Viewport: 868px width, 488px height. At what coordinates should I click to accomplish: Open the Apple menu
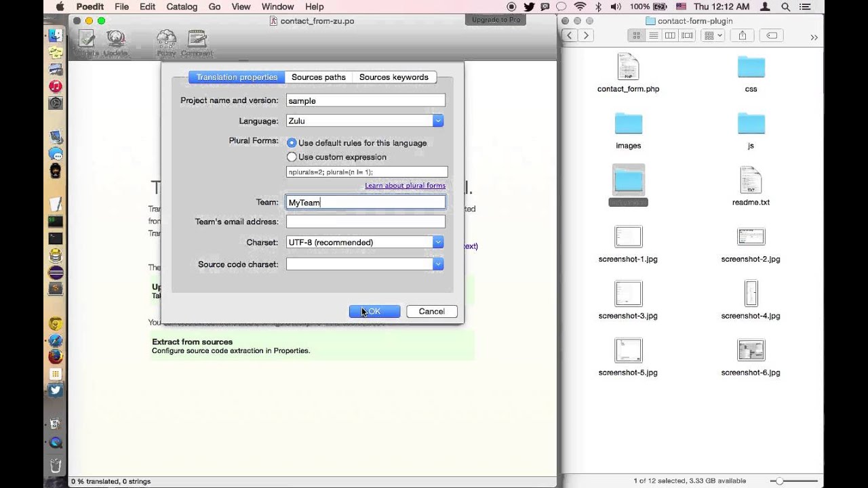pos(59,7)
